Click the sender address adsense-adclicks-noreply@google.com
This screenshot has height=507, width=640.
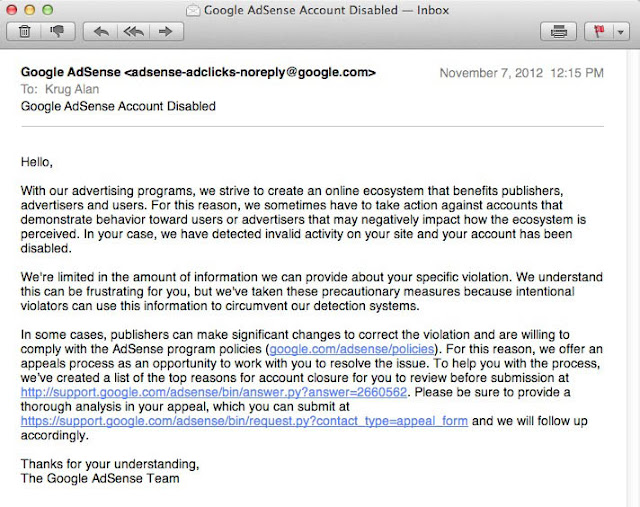coord(250,73)
